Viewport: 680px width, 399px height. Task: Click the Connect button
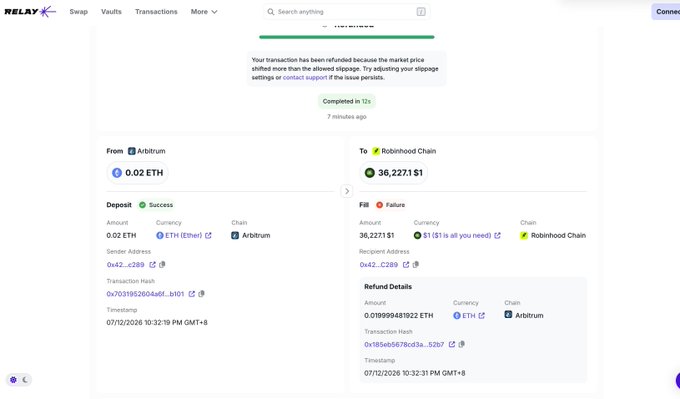(x=666, y=12)
